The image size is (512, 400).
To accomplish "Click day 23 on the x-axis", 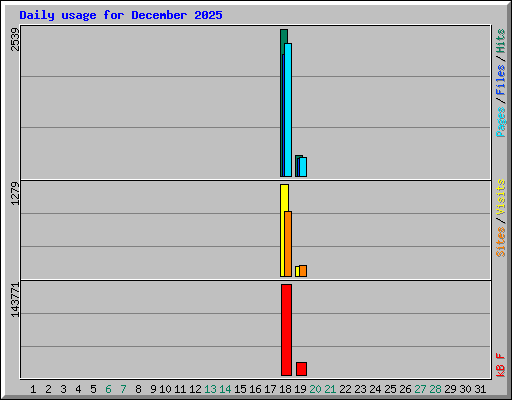I will tap(360, 389).
